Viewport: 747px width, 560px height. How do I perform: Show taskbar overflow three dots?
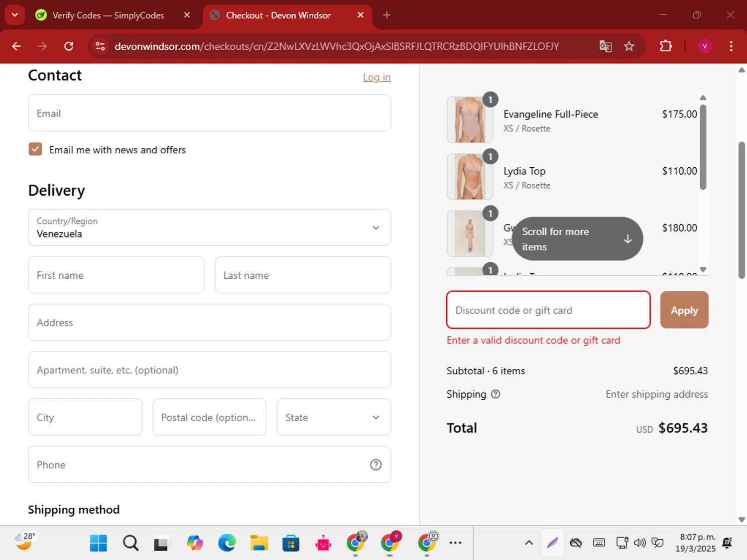pyautogui.click(x=455, y=543)
